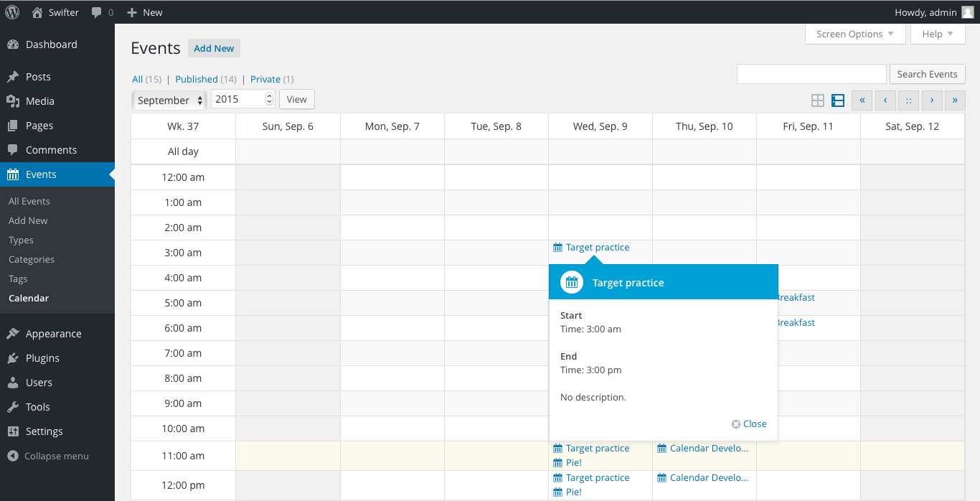980x501 pixels.
Task: Go to next week › button
Action: [x=931, y=100]
